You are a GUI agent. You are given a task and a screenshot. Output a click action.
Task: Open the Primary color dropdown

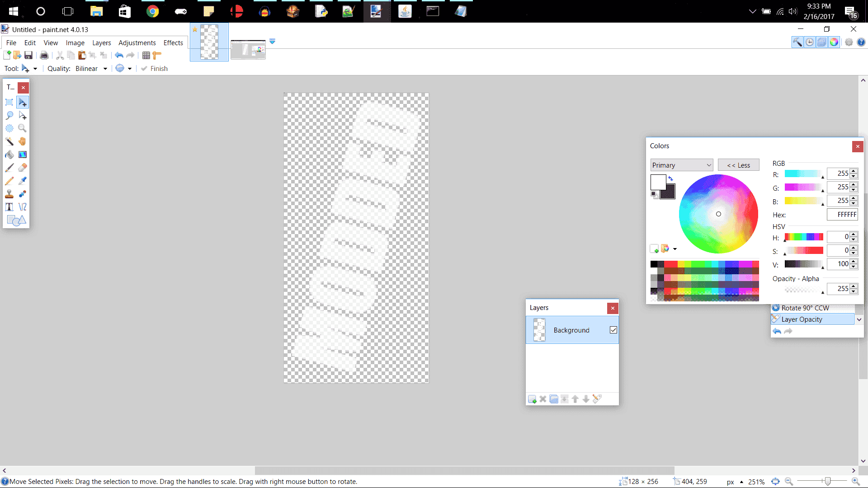pos(682,165)
